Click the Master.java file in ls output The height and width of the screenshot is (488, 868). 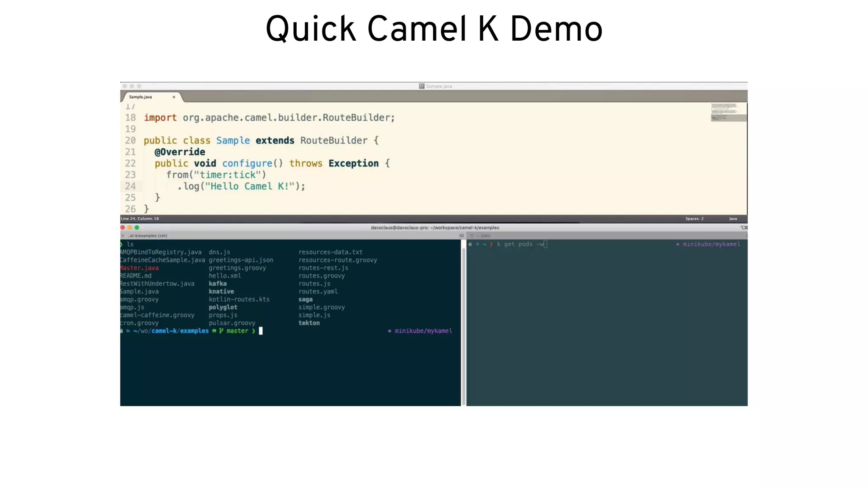point(139,268)
